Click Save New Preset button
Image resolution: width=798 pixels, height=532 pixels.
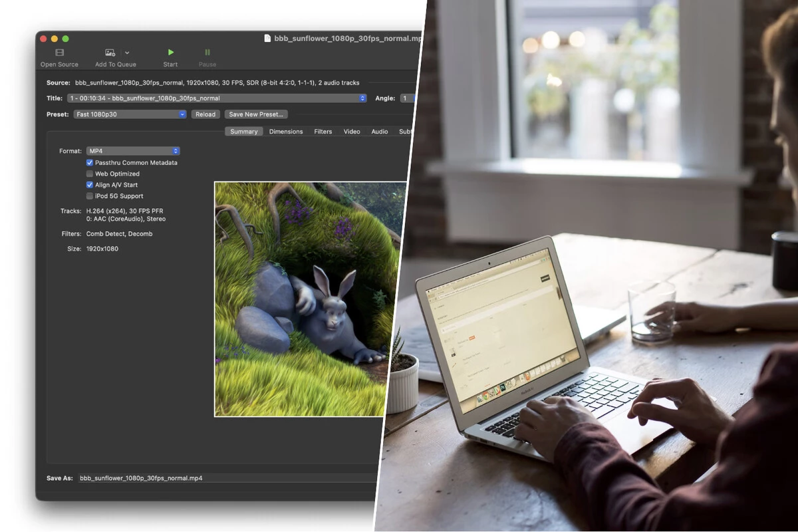(256, 114)
